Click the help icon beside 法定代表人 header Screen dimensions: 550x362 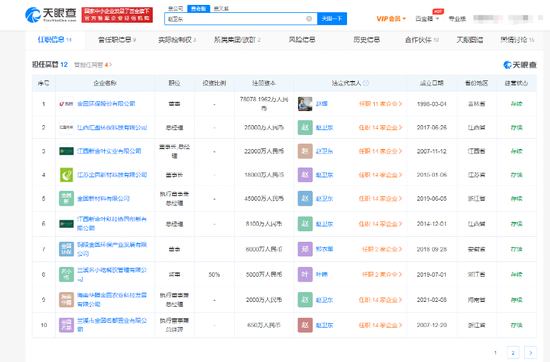pyautogui.click(x=366, y=83)
